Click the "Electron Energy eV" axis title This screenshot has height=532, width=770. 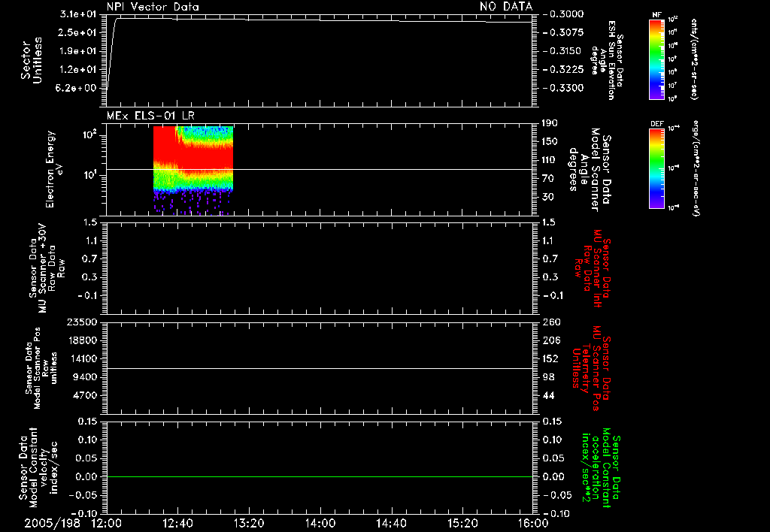(x=53, y=169)
